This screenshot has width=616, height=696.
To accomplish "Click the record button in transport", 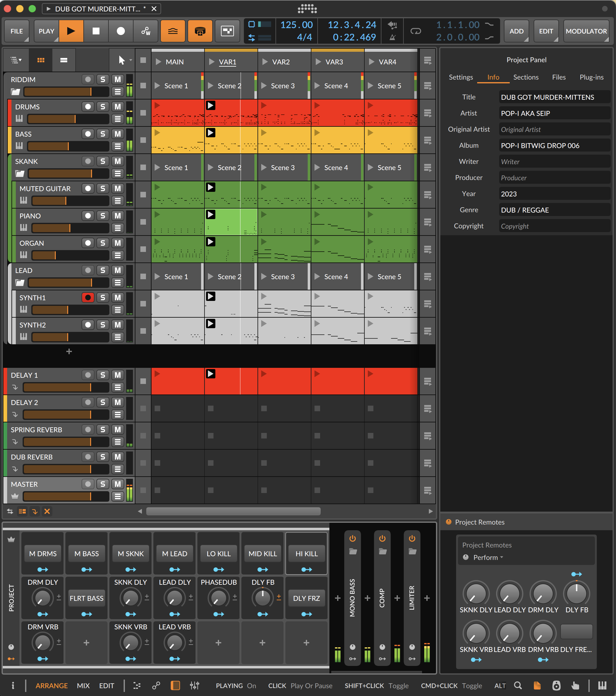I will [x=121, y=31].
